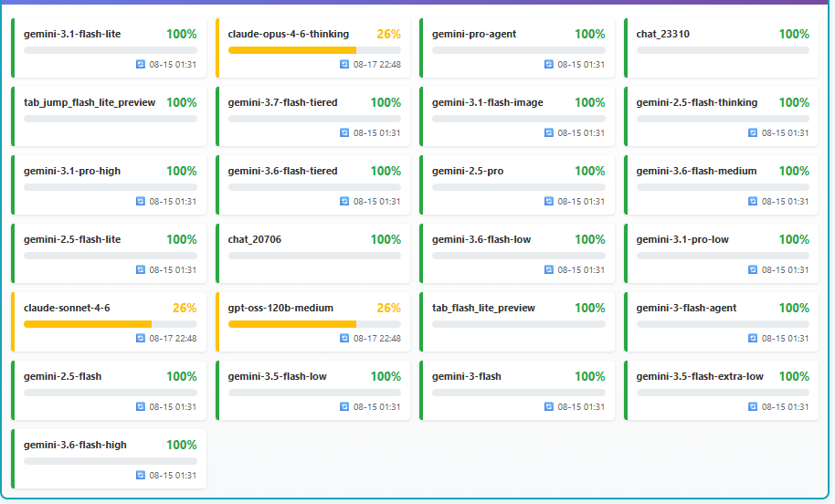This screenshot has height=504, width=835.
Task: Click the gemini-3.7-flash-tiered 100% label
Action: tap(386, 102)
